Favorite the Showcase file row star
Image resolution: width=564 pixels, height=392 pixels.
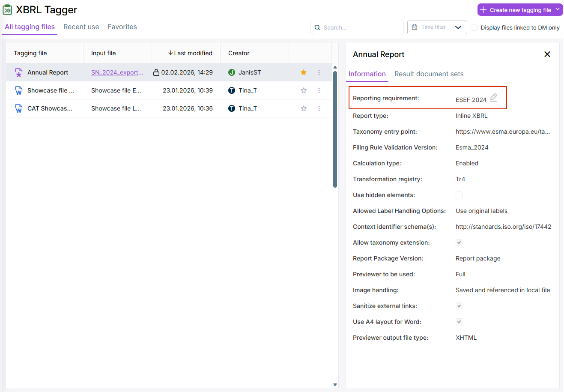(x=304, y=90)
